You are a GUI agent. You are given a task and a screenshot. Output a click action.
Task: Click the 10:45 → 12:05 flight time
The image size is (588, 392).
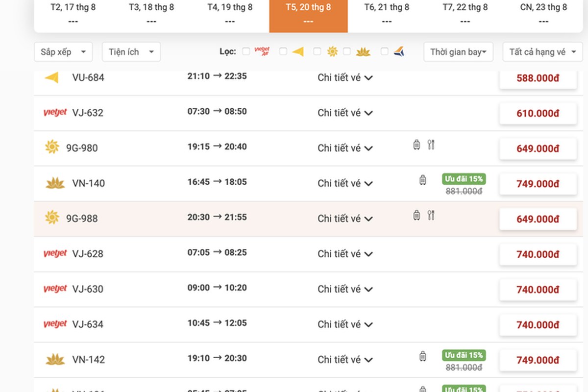click(217, 323)
